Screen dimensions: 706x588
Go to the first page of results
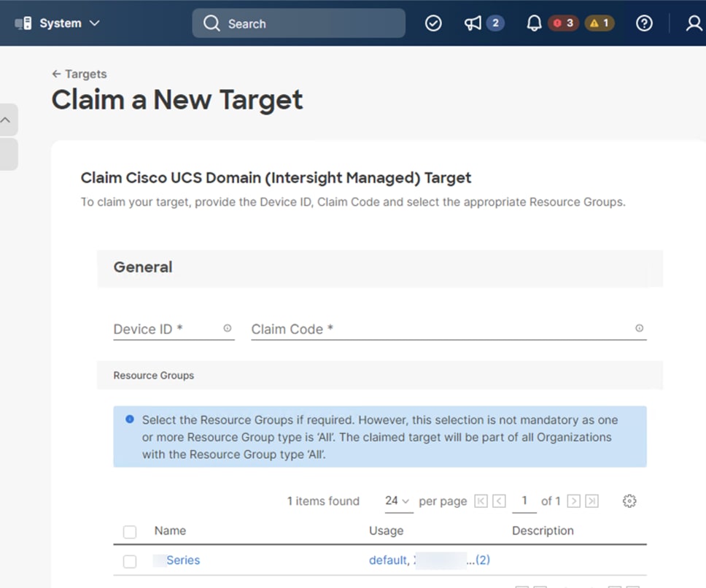[481, 500]
